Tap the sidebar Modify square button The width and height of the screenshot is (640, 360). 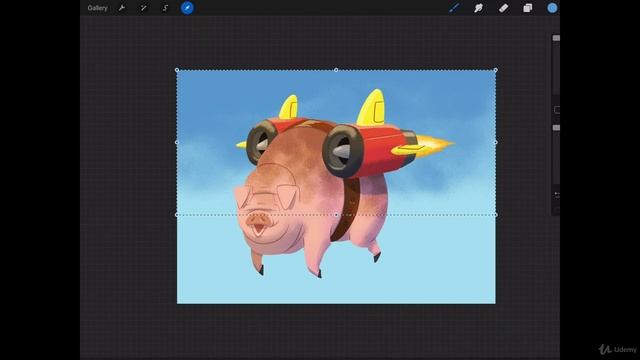click(x=557, y=109)
